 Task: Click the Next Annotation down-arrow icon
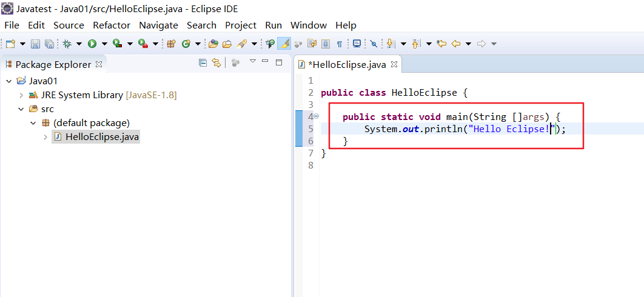tap(391, 44)
